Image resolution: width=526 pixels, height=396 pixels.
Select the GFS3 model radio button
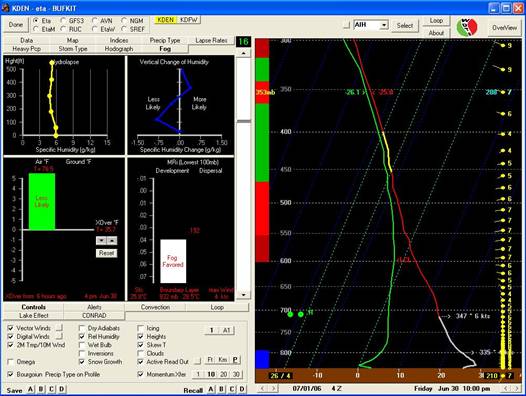pos(63,20)
